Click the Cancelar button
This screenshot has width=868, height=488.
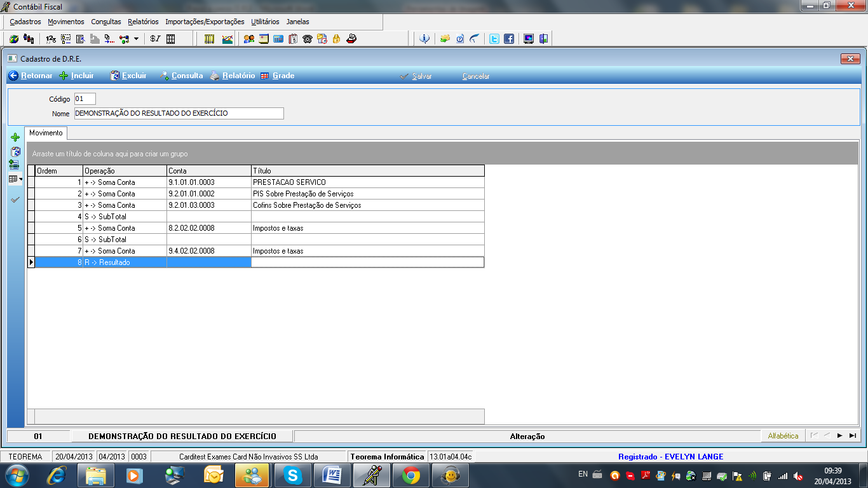coord(476,76)
